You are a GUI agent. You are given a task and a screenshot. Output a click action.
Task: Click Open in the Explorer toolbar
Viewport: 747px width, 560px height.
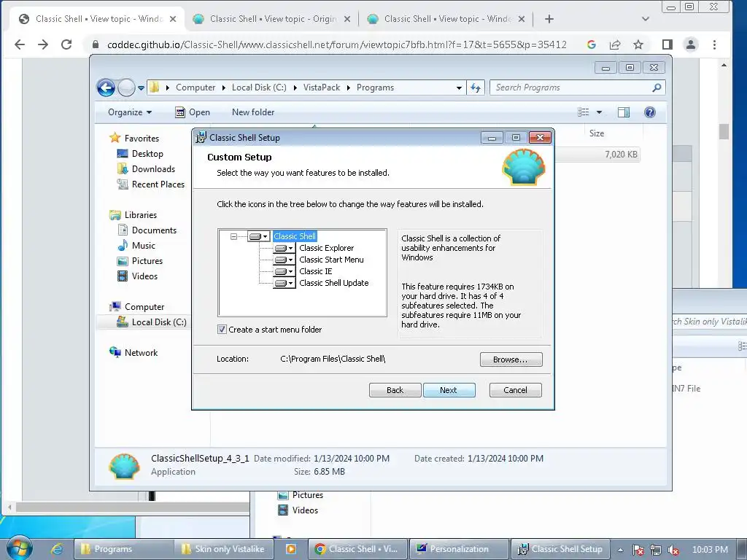(x=193, y=112)
